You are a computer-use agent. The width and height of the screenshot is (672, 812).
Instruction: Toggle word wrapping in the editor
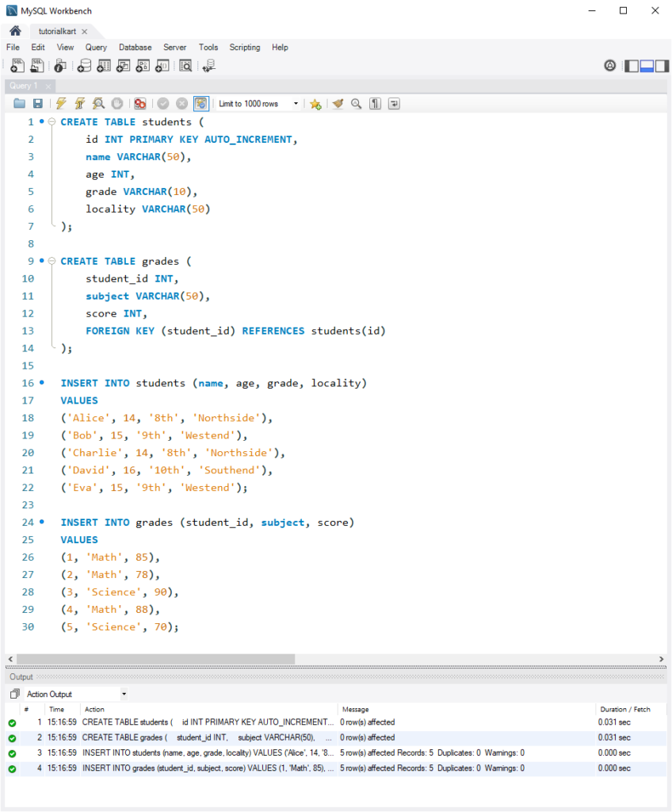point(394,104)
